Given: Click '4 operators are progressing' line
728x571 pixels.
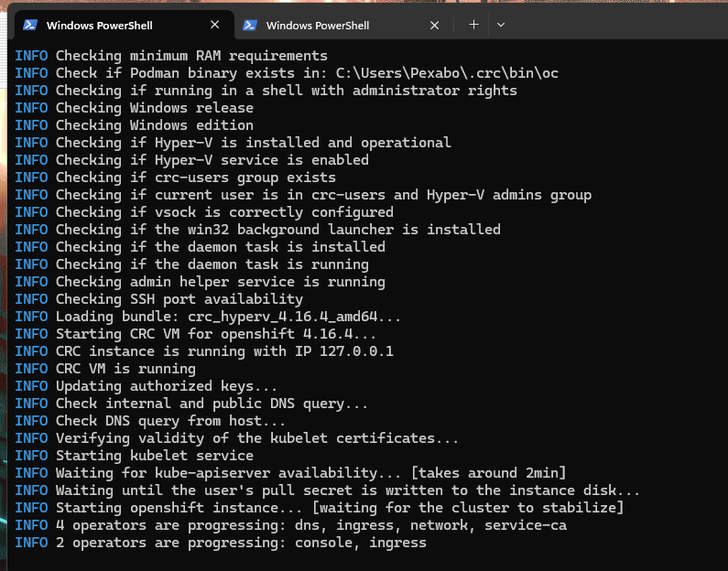Looking at the screenshot, I should [x=290, y=525].
